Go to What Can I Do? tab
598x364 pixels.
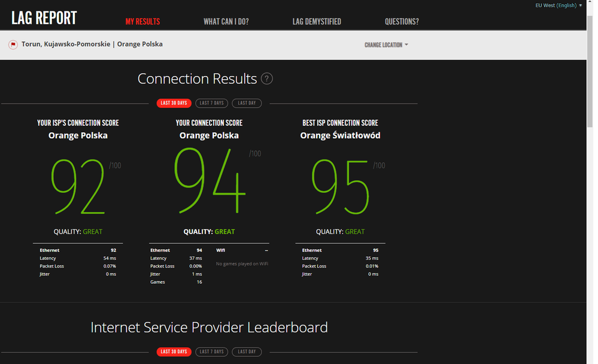point(226,22)
